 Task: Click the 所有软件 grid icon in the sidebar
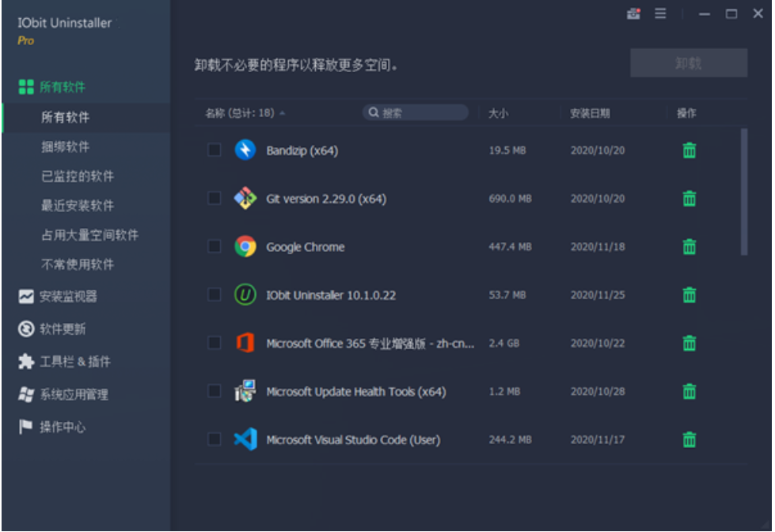coord(26,87)
